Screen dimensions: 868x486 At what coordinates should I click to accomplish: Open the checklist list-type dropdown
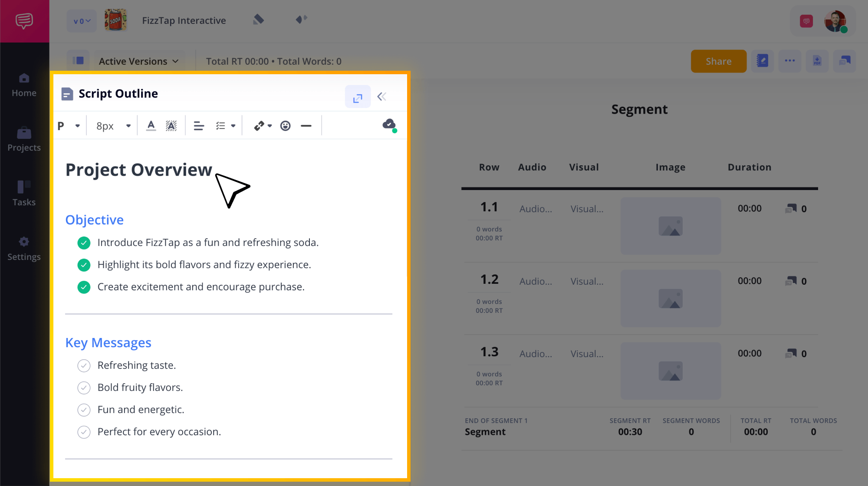tap(226, 126)
